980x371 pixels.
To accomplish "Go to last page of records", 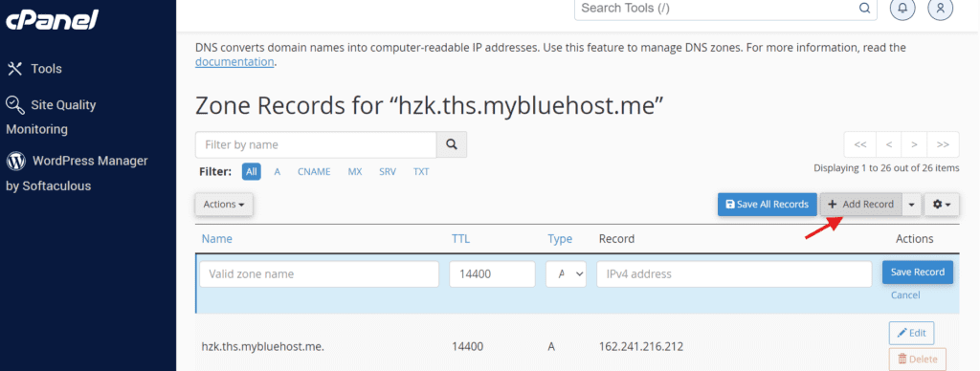I will pyautogui.click(x=943, y=144).
